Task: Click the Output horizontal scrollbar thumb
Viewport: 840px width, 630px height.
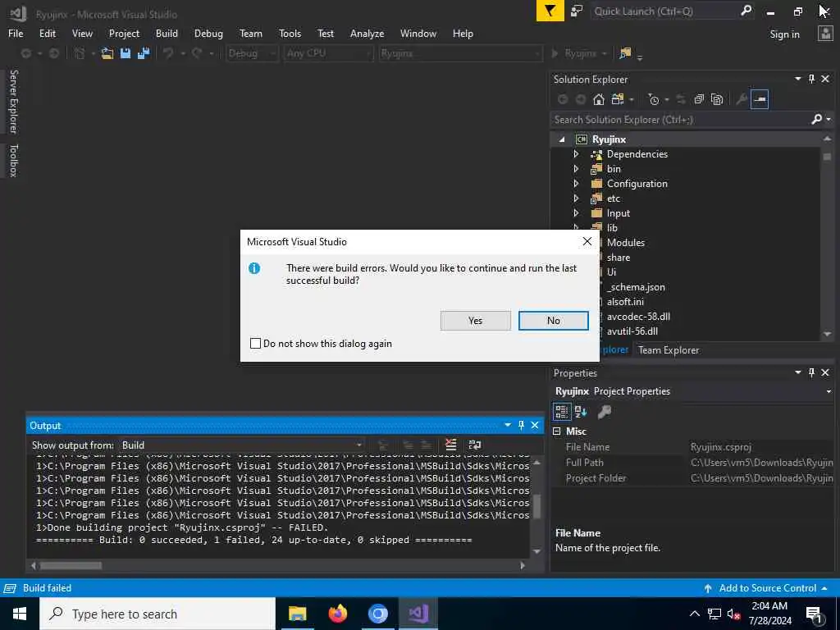Action: click(71, 565)
